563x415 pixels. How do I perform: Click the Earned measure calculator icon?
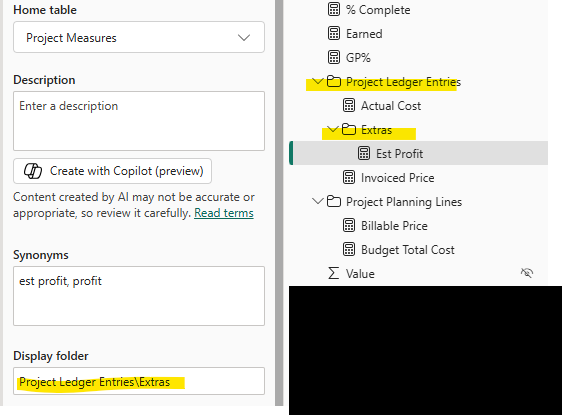(334, 33)
